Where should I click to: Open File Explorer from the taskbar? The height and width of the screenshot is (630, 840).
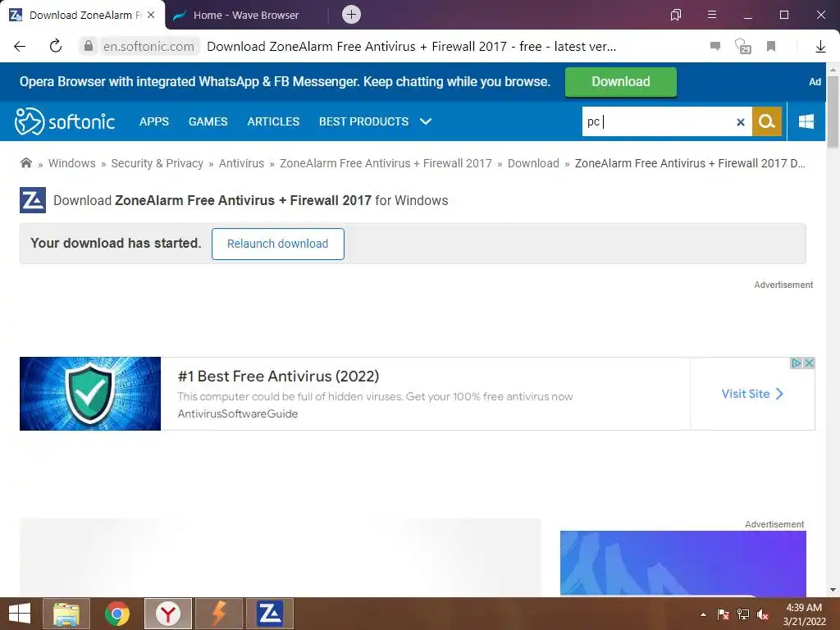click(x=66, y=614)
